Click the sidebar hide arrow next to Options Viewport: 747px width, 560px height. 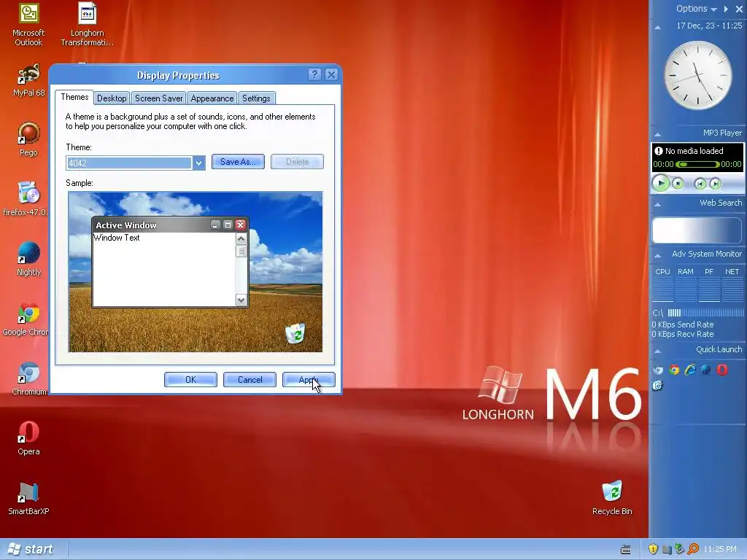pos(726,9)
